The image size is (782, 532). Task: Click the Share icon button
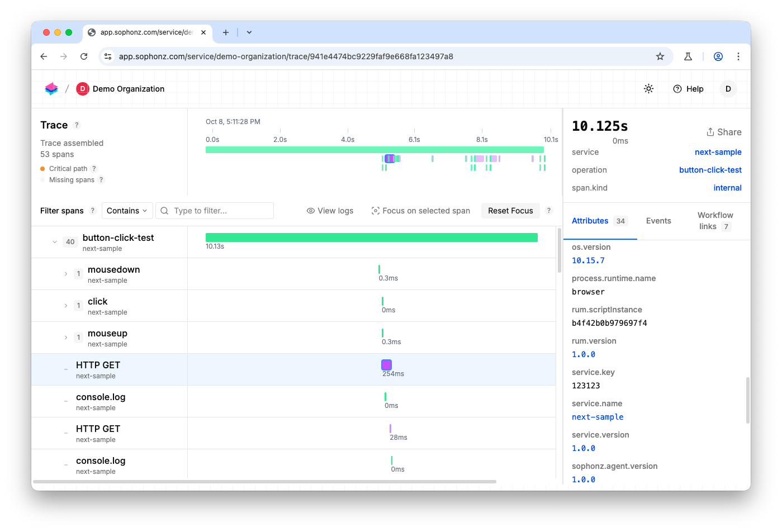tap(723, 132)
